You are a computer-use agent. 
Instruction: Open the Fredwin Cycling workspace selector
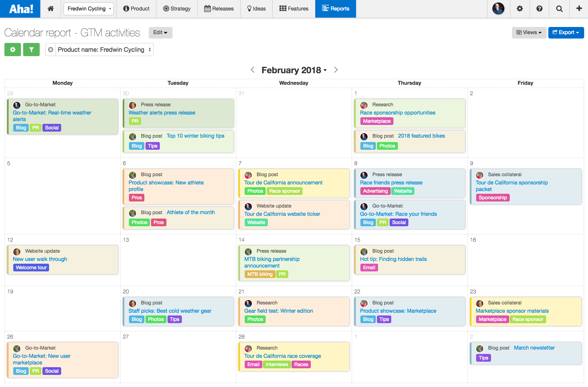[88, 9]
